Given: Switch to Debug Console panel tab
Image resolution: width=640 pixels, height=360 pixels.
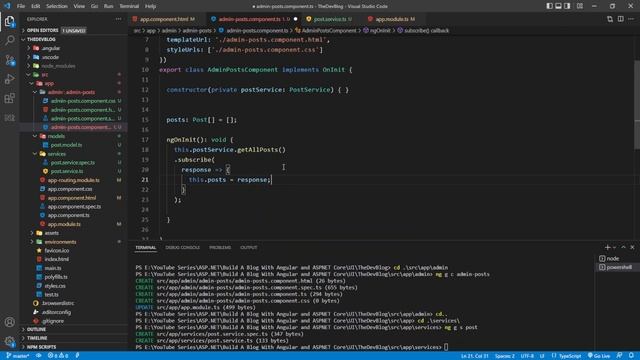Looking at the screenshot, I should click(x=182, y=247).
